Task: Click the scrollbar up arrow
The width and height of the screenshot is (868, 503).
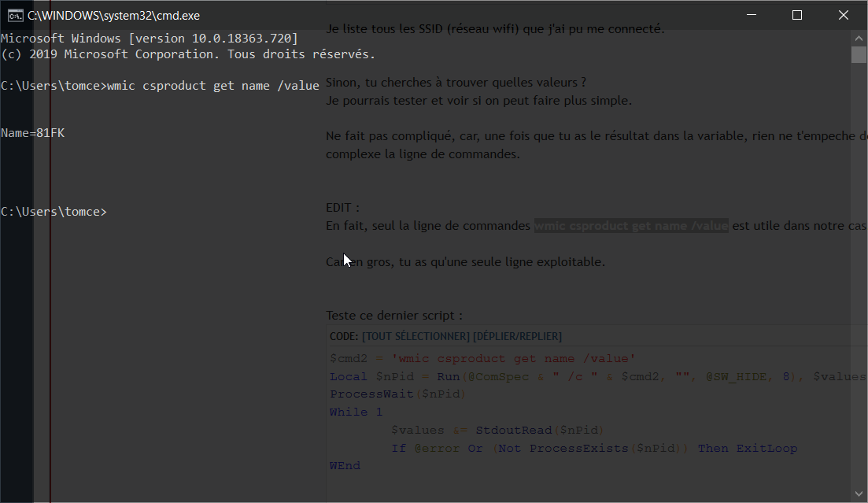Action: (859, 38)
